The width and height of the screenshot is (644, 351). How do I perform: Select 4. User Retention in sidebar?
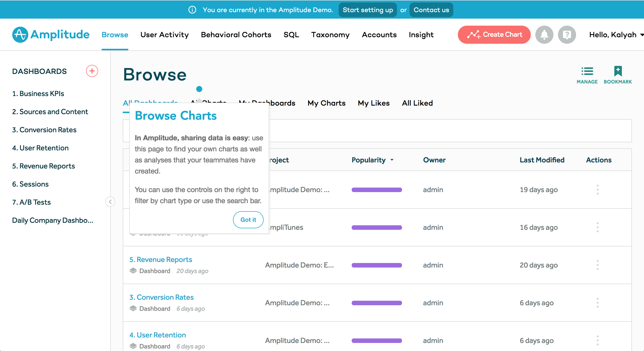pyautogui.click(x=40, y=148)
